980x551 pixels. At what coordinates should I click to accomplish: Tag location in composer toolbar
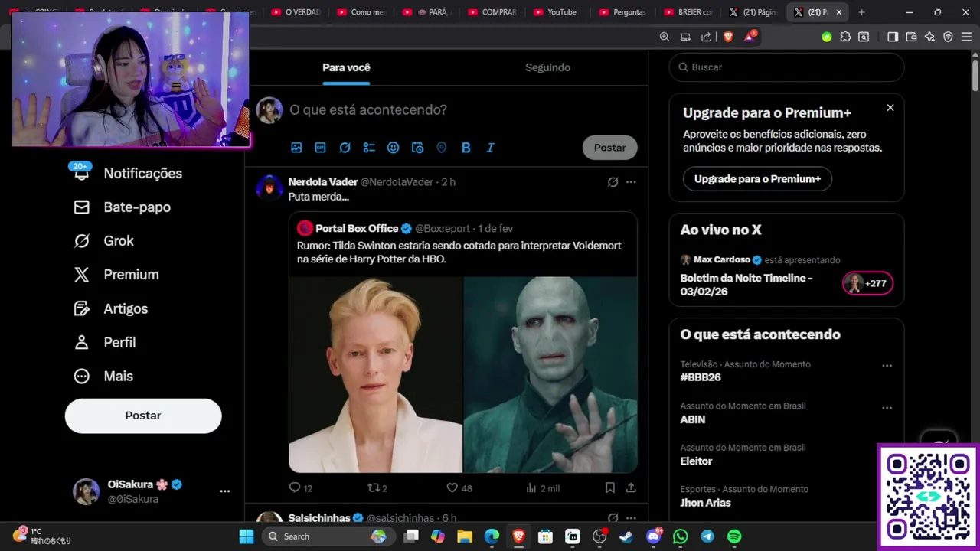(x=442, y=148)
